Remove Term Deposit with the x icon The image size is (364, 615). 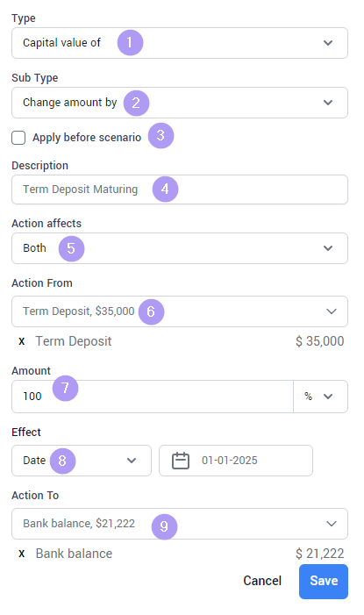22,341
